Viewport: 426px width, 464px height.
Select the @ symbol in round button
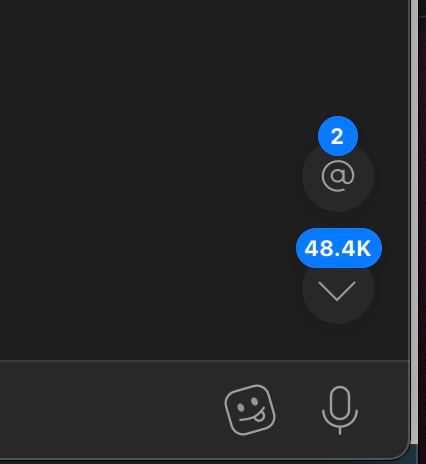[x=338, y=176]
